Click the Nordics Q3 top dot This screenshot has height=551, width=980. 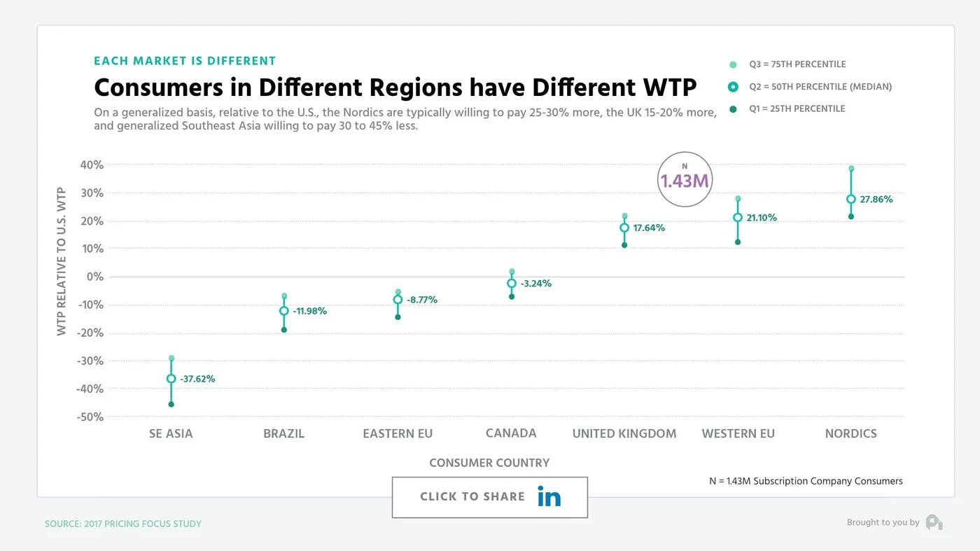pos(851,169)
